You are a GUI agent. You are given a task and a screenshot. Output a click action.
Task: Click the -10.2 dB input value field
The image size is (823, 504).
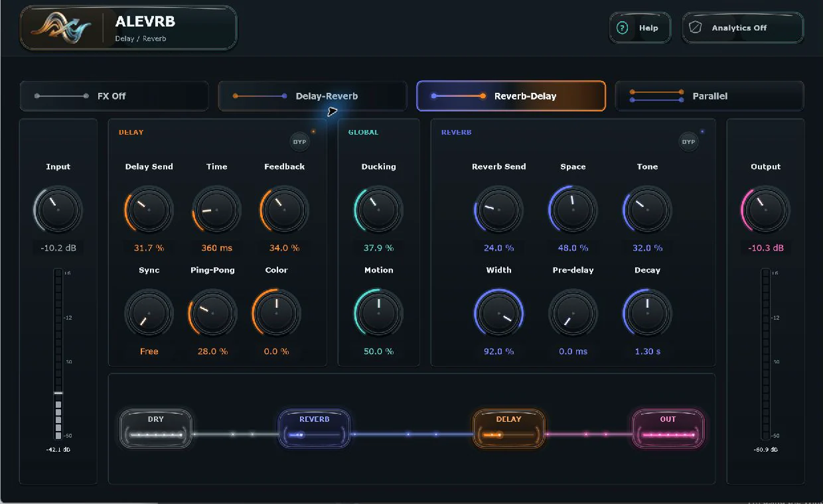[58, 248]
